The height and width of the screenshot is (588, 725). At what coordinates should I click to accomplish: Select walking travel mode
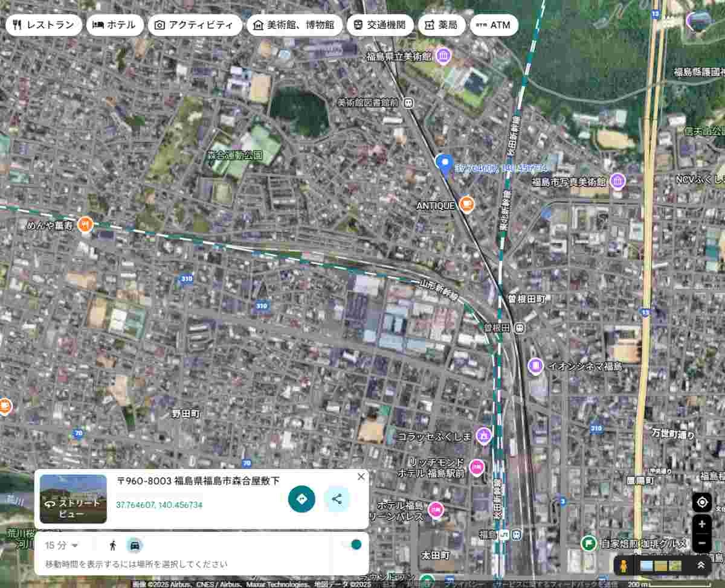pyautogui.click(x=112, y=545)
